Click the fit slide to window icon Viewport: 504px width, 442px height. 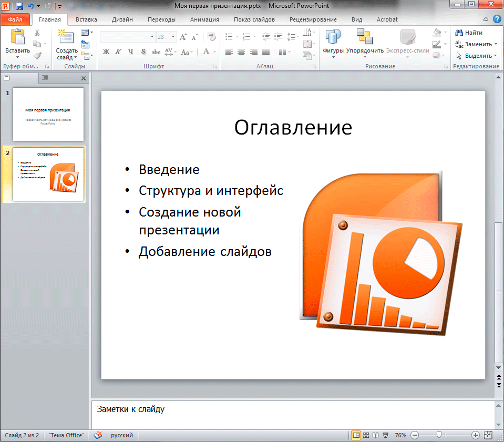(x=487, y=435)
